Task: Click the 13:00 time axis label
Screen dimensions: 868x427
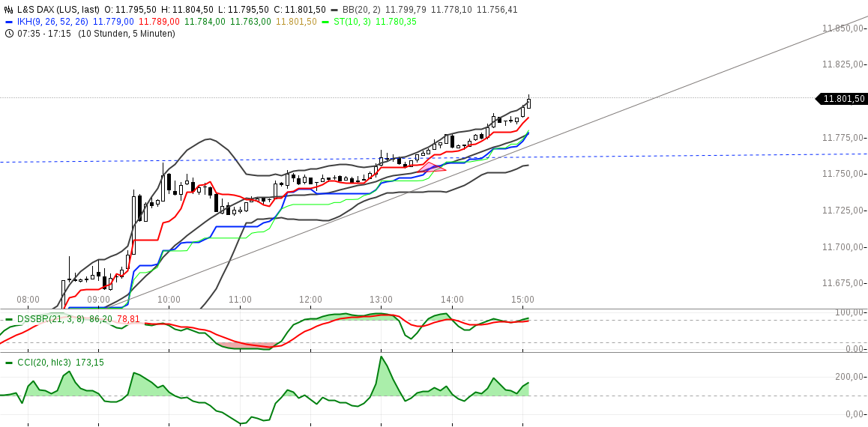Action: [x=381, y=300]
